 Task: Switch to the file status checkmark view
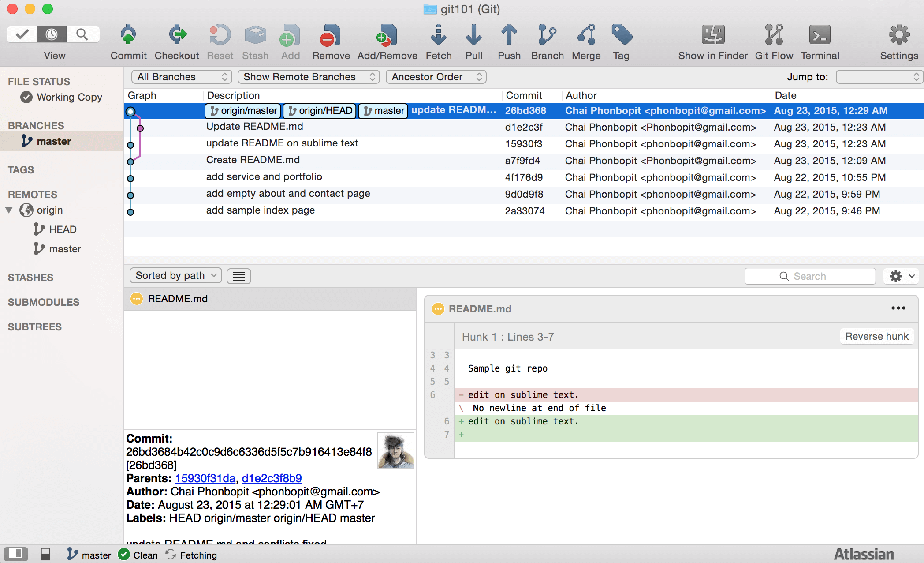[22, 34]
